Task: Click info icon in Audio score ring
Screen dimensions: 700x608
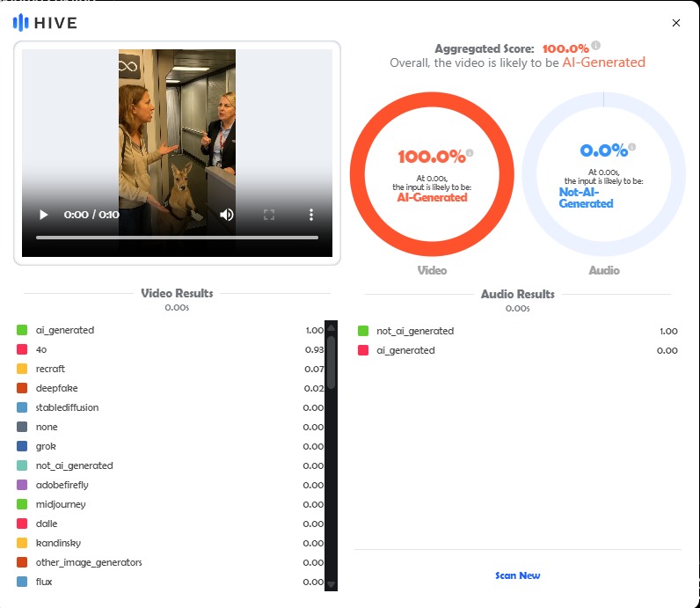Action: click(x=631, y=147)
